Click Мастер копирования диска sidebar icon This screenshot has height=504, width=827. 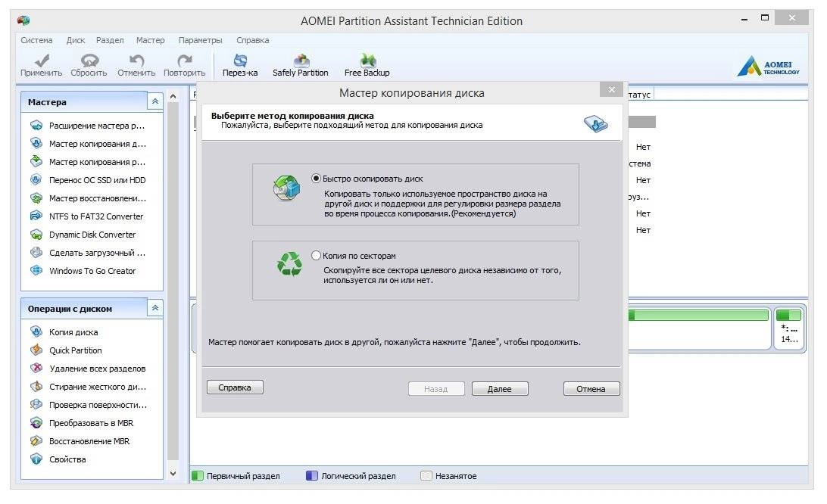pos(36,143)
